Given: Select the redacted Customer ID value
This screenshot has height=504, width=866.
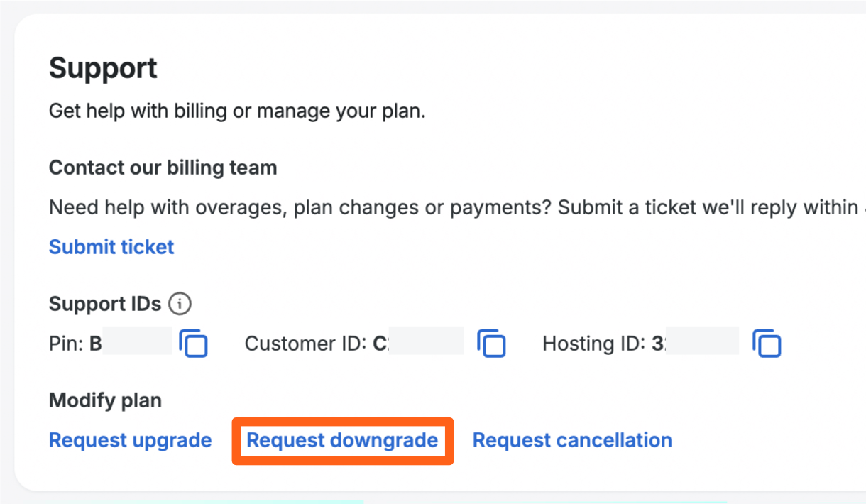Looking at the screenshot, I should click(424, 344).
